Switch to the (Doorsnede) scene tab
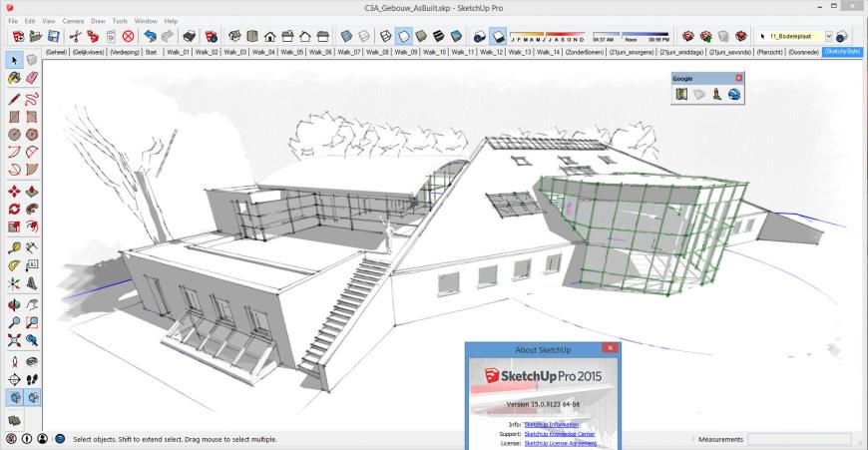Screen dimensions: 868x450 [x=803, y=52]
